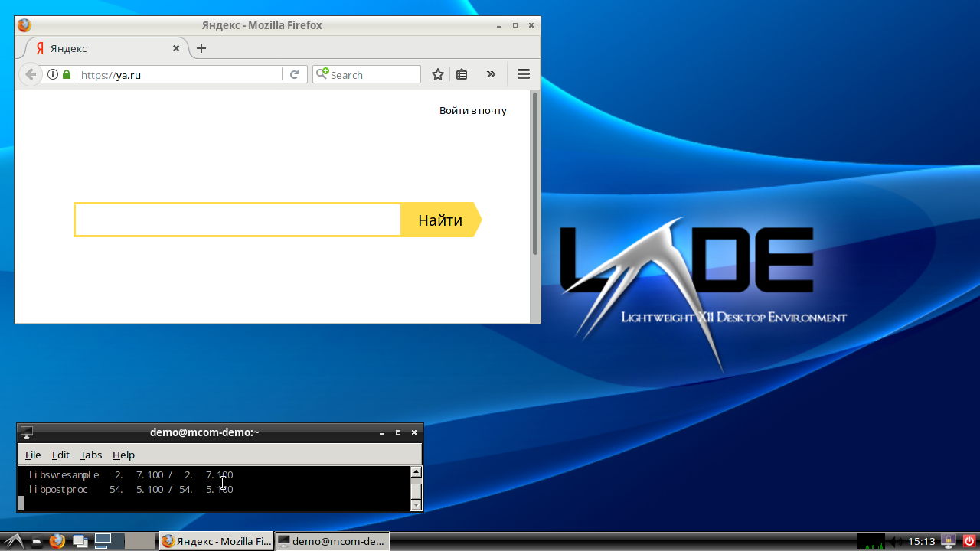The width and height of the screenshot is (980, 551).
Task: Click the terminal scrollbar down arrow
Action: (415, 505)
